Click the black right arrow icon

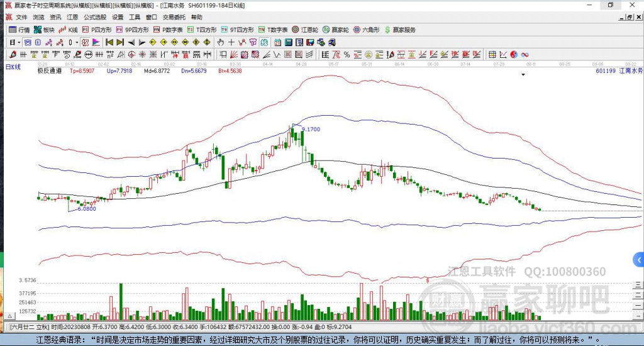[142, 42]
